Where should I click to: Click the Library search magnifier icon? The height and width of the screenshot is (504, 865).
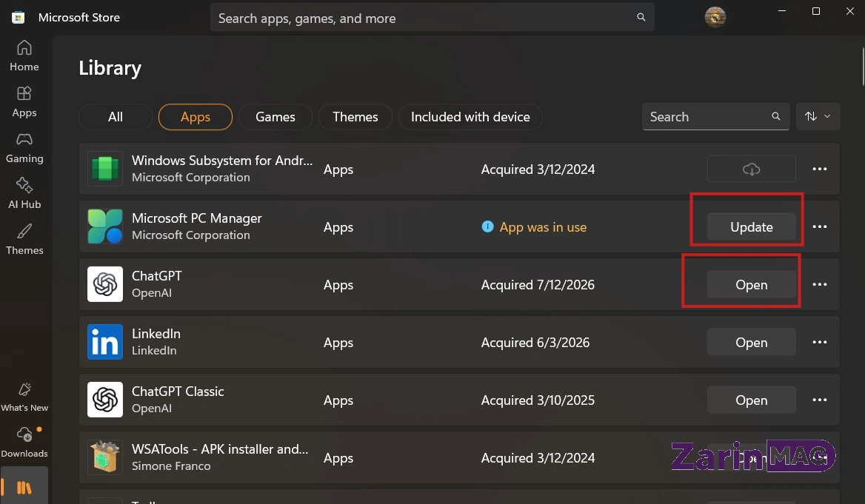(x=775, y=116)
